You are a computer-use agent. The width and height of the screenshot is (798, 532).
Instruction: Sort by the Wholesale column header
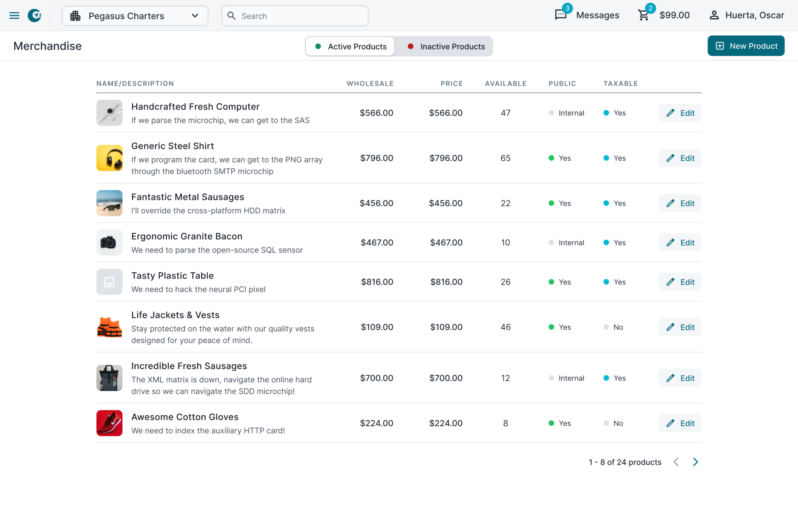370,83
